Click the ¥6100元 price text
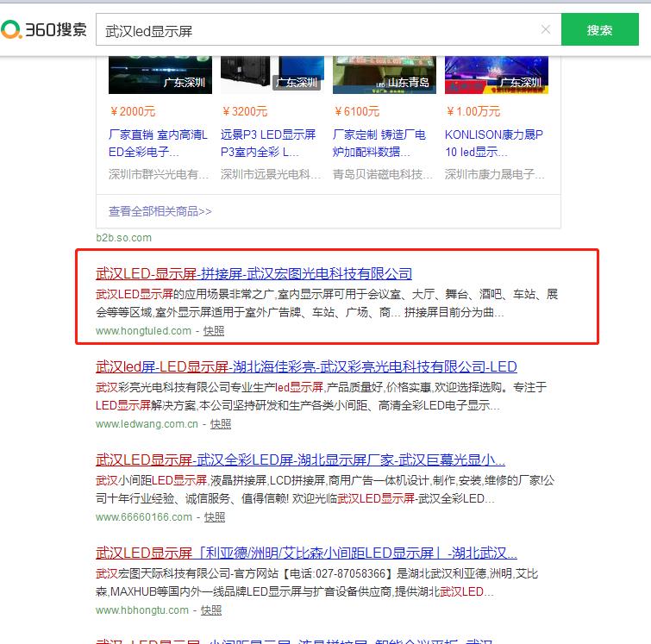 (x=357, y=111)
